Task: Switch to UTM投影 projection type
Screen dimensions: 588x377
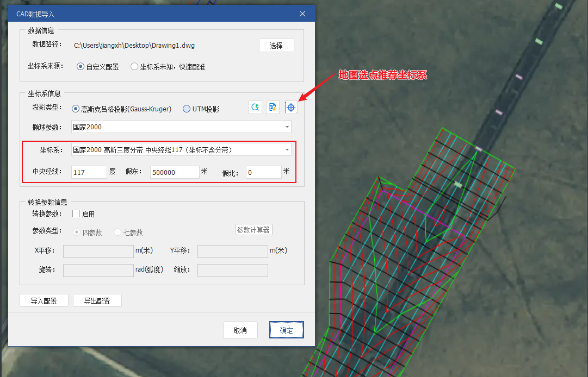Action: tap(187, 109)
